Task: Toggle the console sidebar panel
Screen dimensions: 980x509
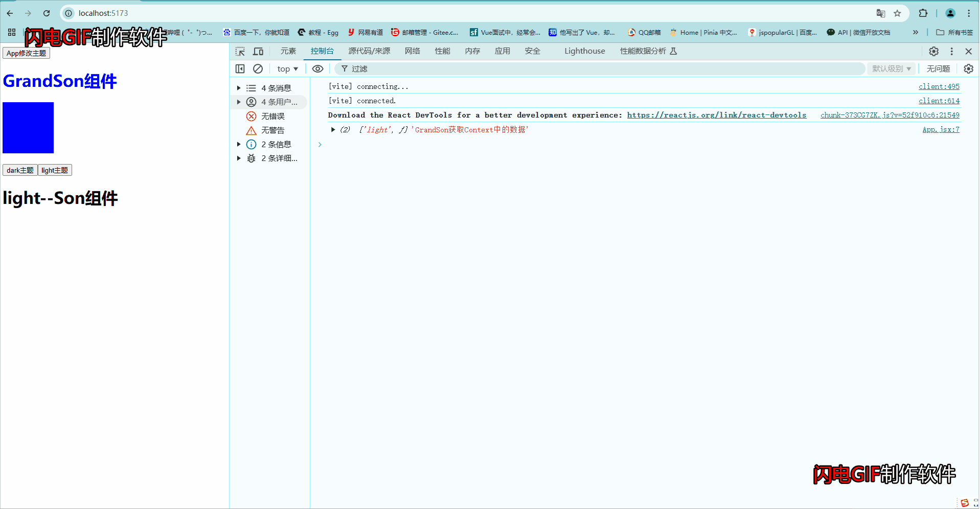Action: click(240, 68)
